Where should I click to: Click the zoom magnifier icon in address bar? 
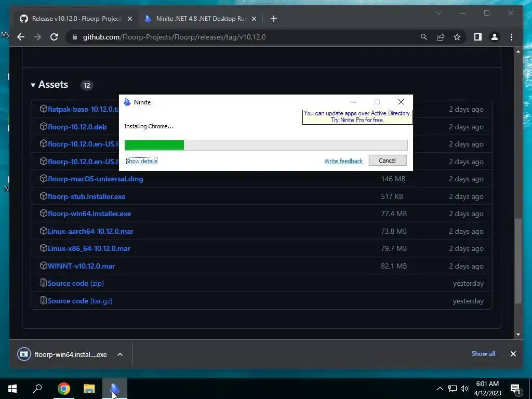424,37
